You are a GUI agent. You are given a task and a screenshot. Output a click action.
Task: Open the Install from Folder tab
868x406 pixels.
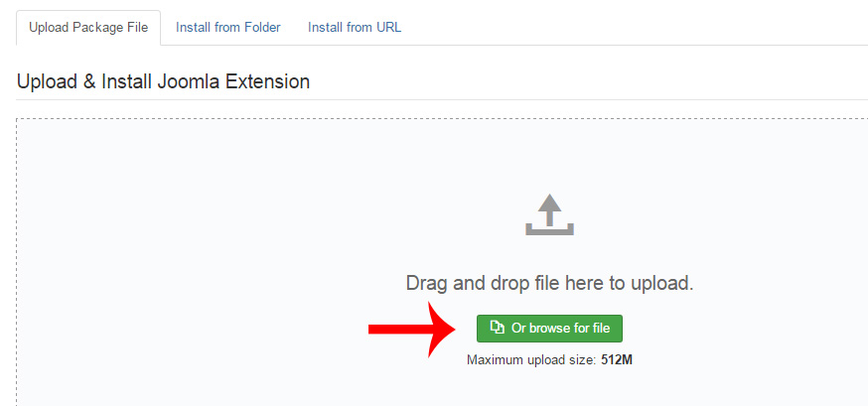point(227,28)
